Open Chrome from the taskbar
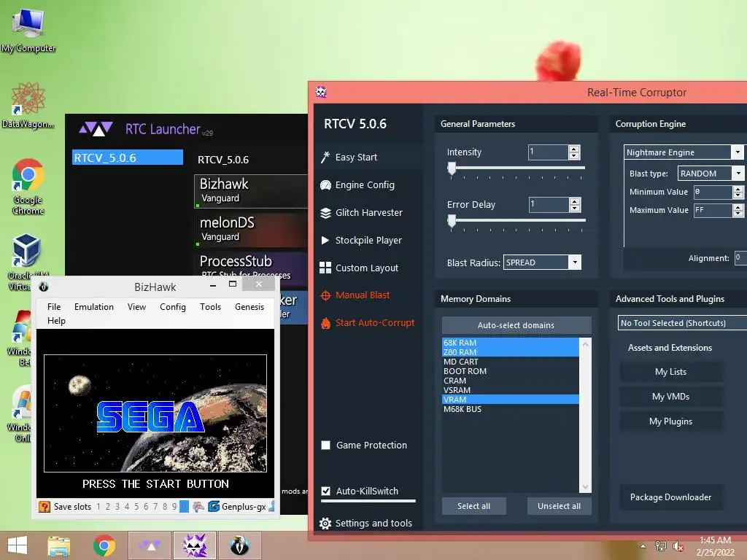 click(x=104, y=545)
